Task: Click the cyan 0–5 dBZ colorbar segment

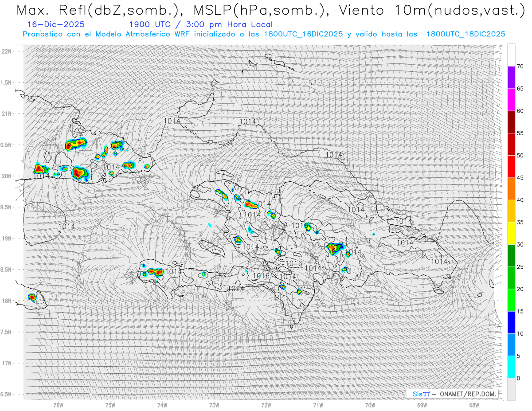Action: click(511, 367)
